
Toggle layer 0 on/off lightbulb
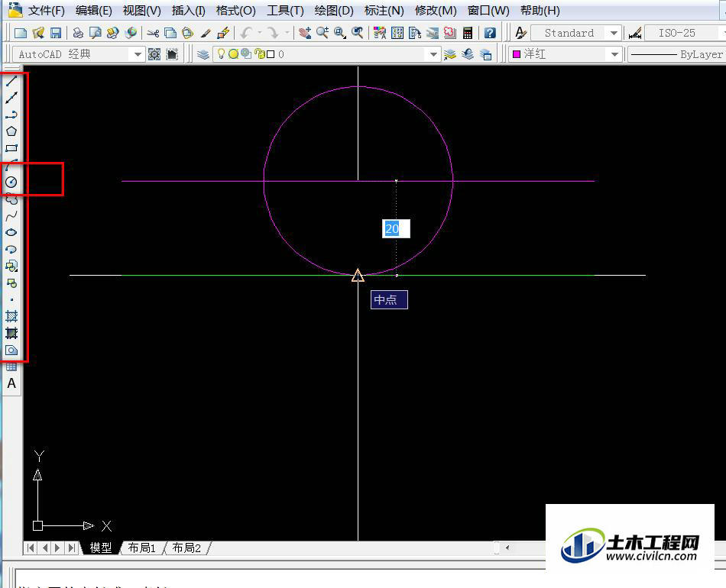pos(222,54)
